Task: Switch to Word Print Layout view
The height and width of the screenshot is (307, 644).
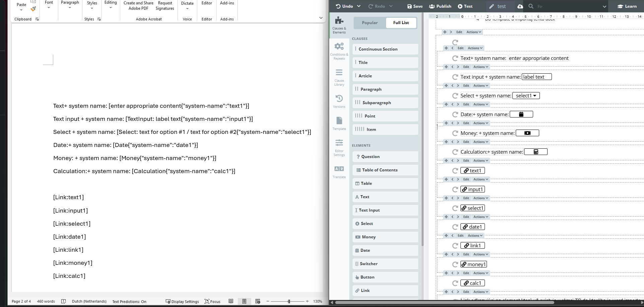Action: point(244,301)
